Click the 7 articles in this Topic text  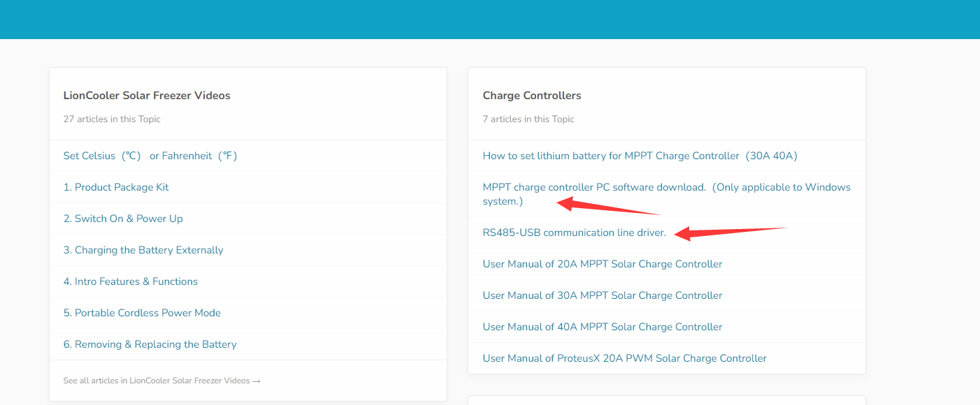click(528, 119)
